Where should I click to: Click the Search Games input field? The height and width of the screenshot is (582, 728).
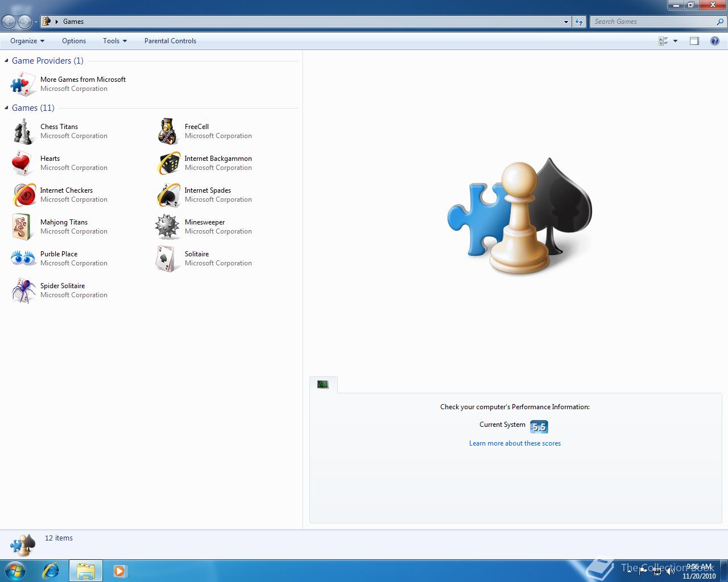tap(652, 22)
